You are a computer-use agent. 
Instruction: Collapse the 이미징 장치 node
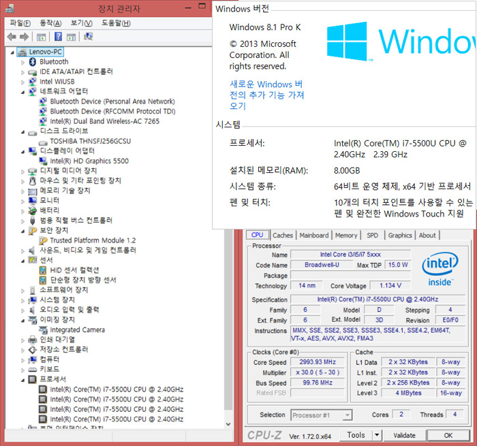click(x=22, y=321)
